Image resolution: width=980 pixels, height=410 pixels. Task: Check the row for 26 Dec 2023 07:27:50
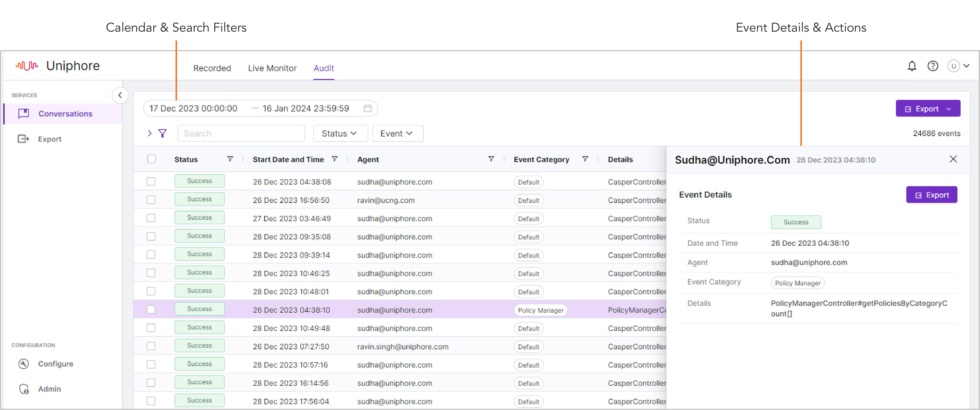pos(151,346)
